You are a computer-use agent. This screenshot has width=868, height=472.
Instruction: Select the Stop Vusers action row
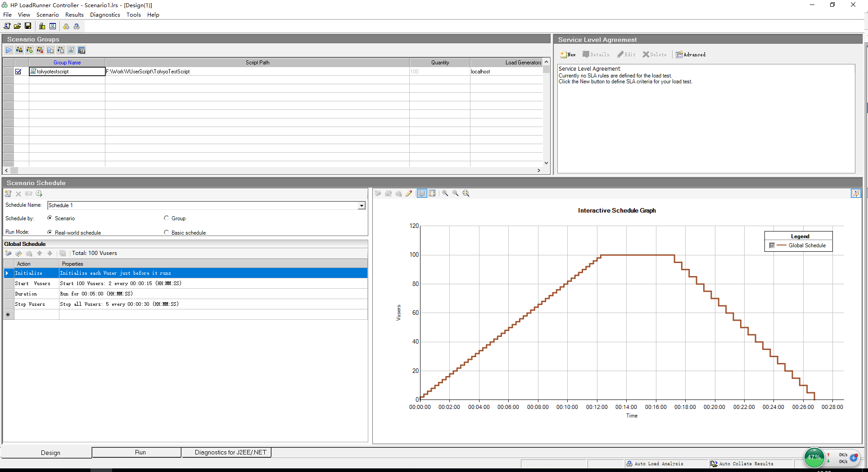click(186, 304)
